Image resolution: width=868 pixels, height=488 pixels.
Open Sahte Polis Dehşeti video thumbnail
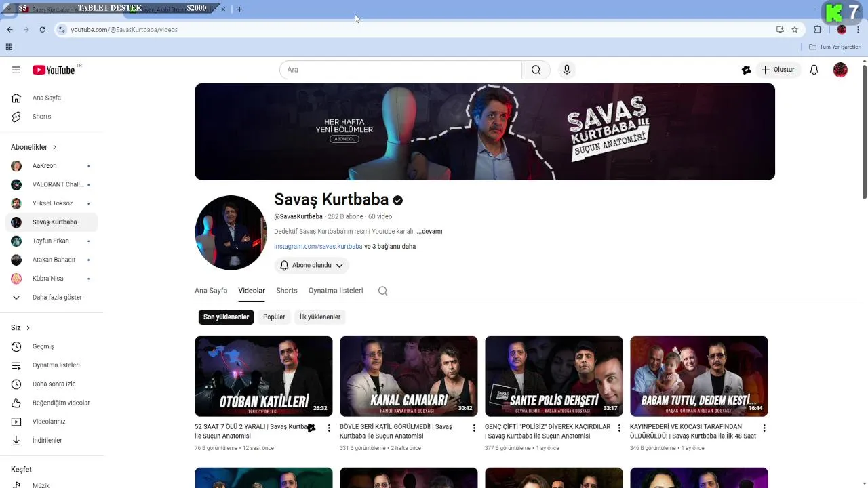[554, 376]
